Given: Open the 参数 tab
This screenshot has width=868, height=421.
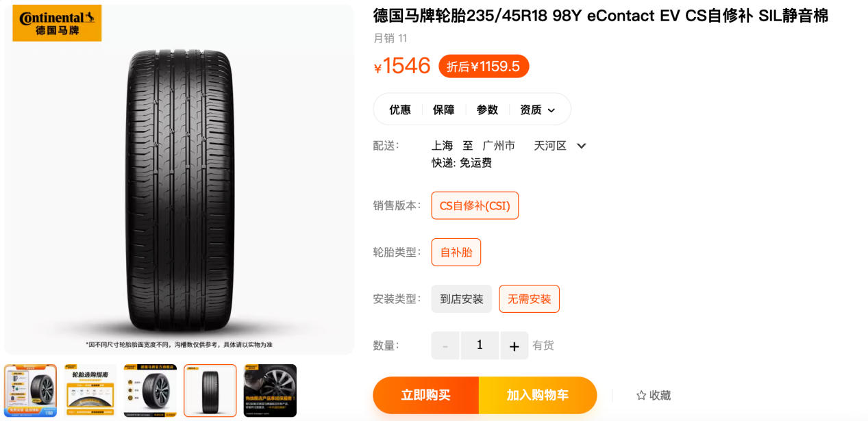Looking at the screenshot, I should (487, 110).
